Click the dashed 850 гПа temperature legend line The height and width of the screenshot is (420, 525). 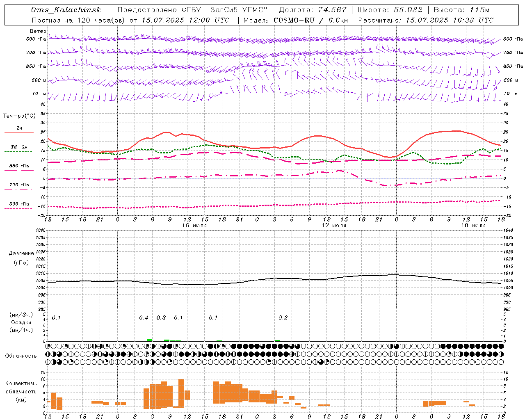pos(18,170)
